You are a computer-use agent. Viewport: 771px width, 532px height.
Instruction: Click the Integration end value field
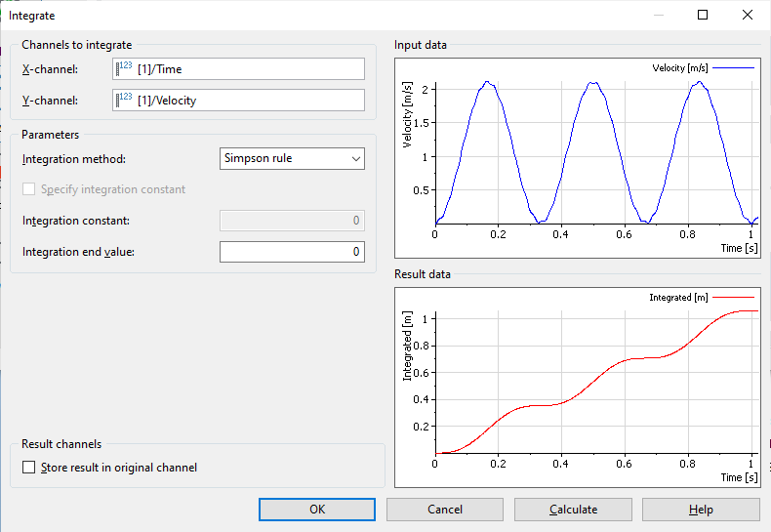(292, 252)
